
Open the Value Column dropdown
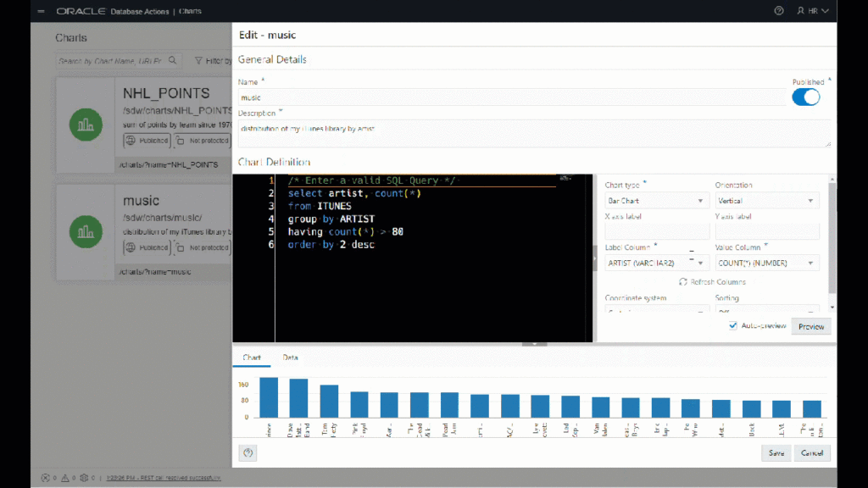766,263
